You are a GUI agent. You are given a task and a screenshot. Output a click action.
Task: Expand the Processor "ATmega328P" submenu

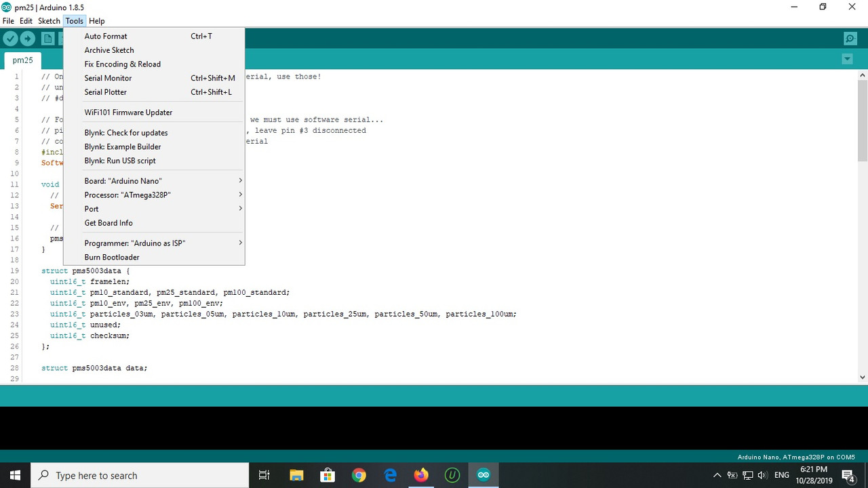[154, 195]
